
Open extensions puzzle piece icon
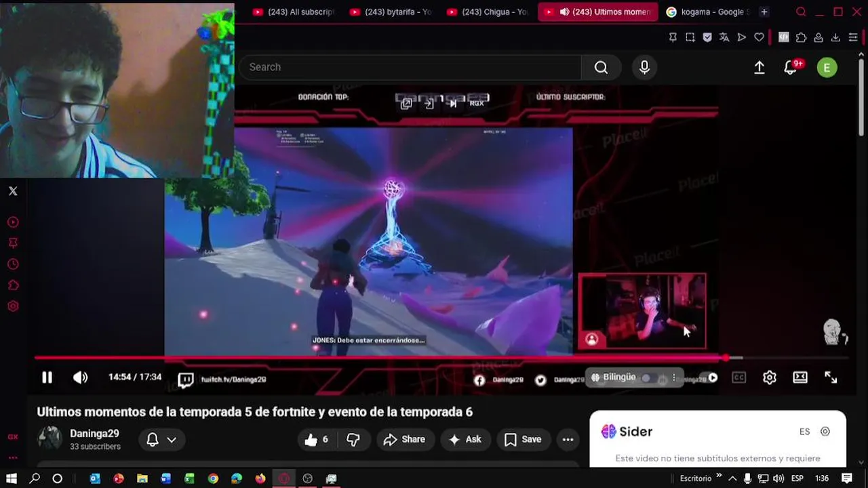[x=801, y=37]
